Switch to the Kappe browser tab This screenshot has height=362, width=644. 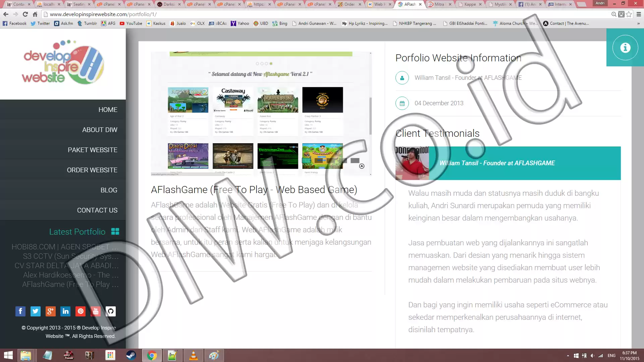click(470, 4)
